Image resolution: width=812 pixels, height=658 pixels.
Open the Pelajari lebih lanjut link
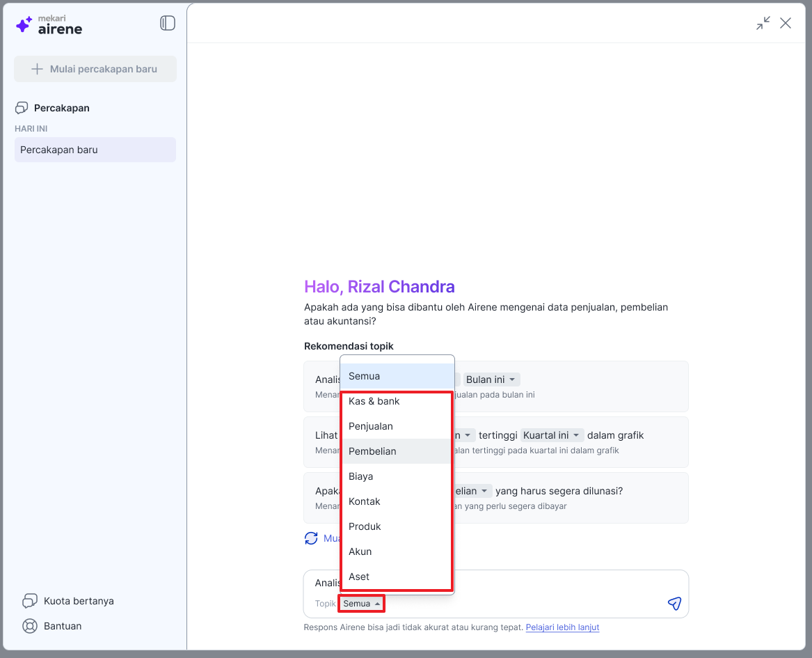click(562, 627)
